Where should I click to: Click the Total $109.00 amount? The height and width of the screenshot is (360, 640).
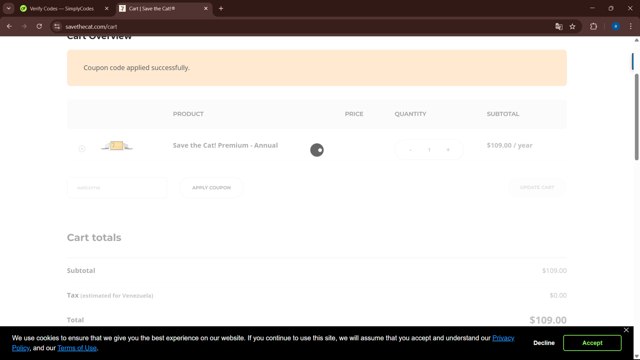point(548,320)
